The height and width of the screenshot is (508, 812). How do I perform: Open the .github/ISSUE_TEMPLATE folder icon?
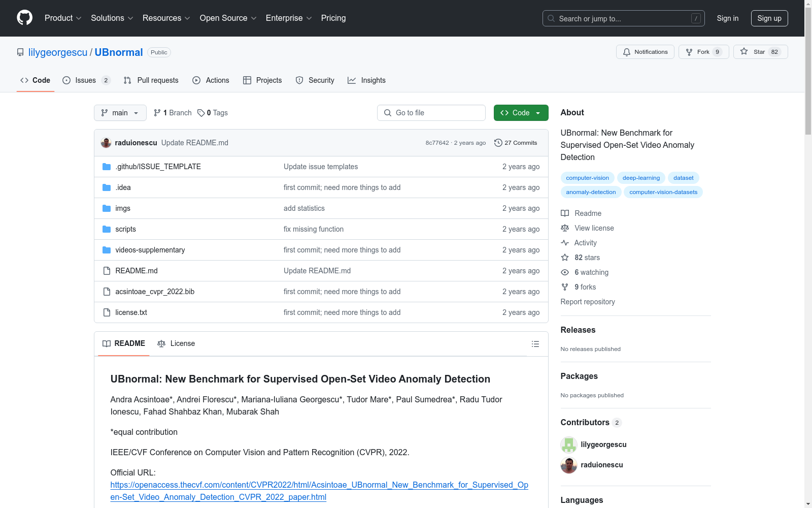point(107,167)
